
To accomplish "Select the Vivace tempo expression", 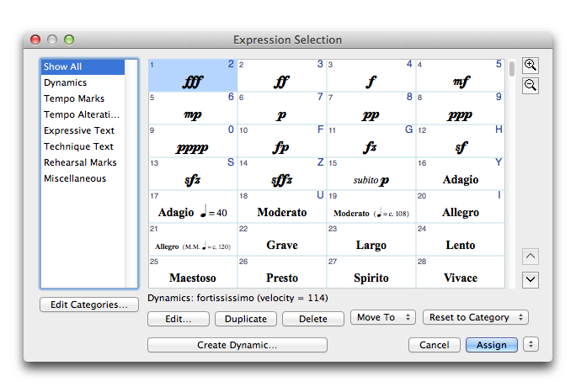I will [x=461, y=273].
